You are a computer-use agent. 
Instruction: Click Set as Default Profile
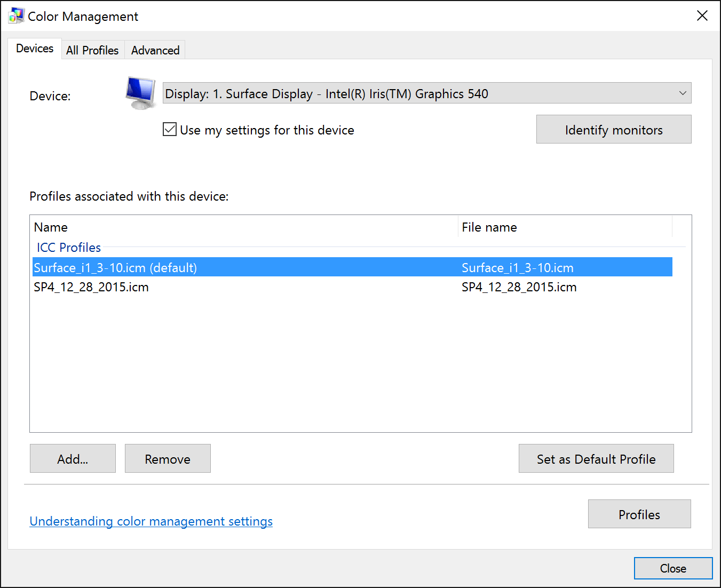click(x=596, y=458)
